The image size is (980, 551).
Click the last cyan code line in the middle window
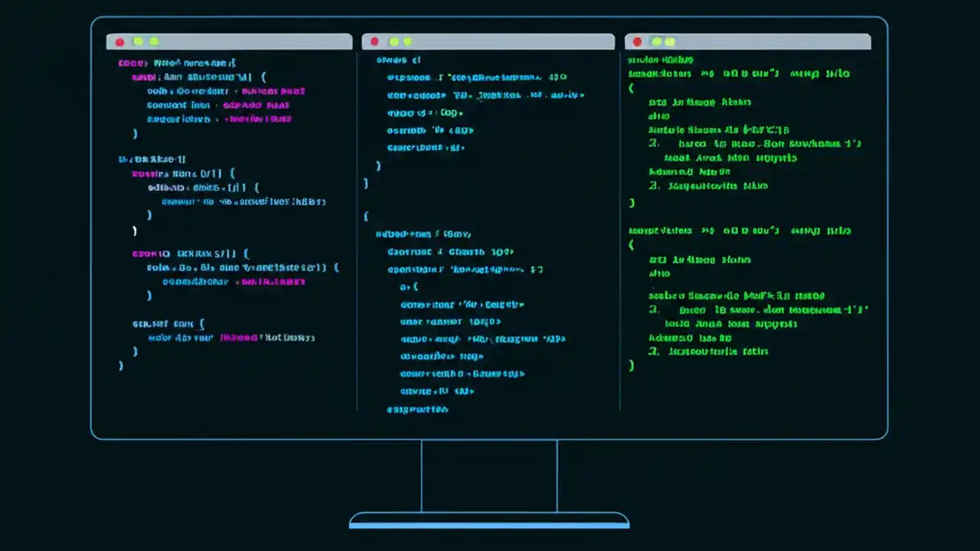click(x=417, y=409)
